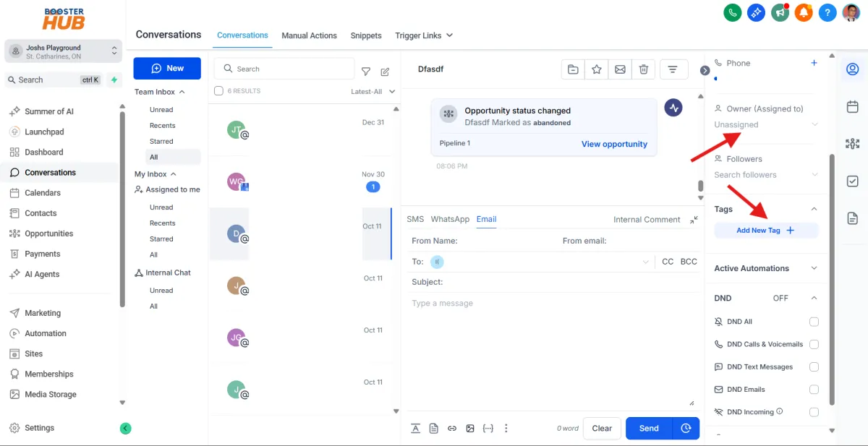The width and height of the screenshot is (868, 446).
Task: Open Latest-All sort dropdown
Action: (373, 92)
